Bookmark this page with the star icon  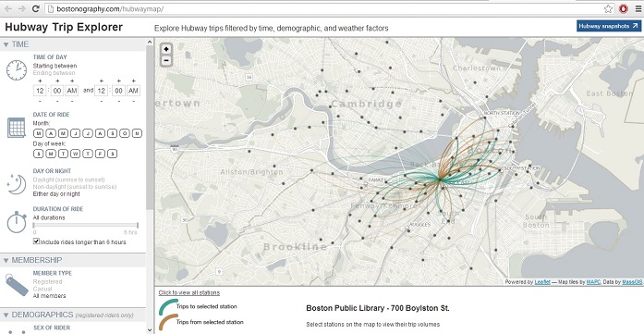pyautogui.click(x=608, y=8)
